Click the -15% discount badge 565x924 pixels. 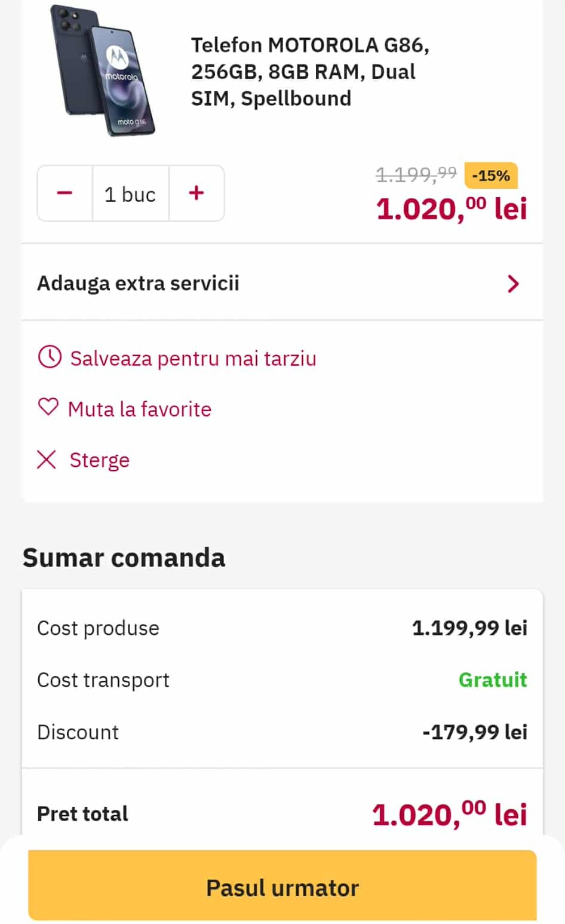click(490, 176)
